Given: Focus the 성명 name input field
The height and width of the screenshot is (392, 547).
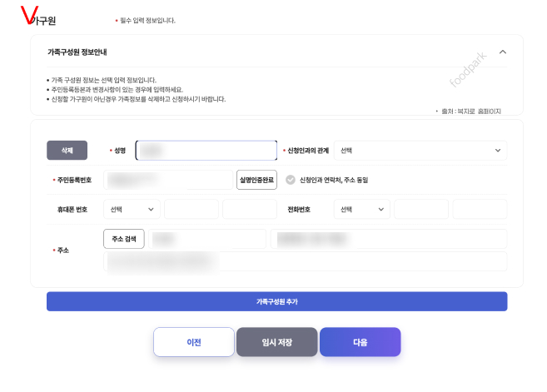Looking at the screenshot, I should [x=206, y=151].
